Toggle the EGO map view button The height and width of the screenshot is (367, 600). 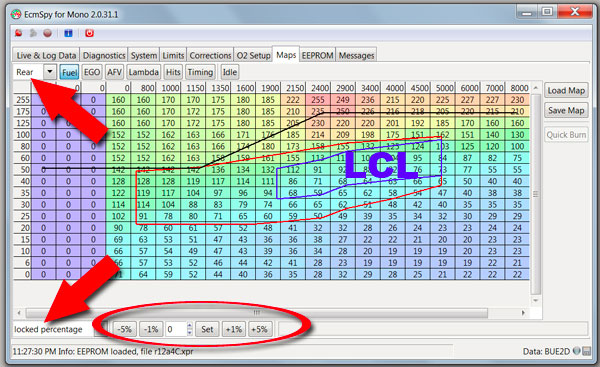[92, 72]
